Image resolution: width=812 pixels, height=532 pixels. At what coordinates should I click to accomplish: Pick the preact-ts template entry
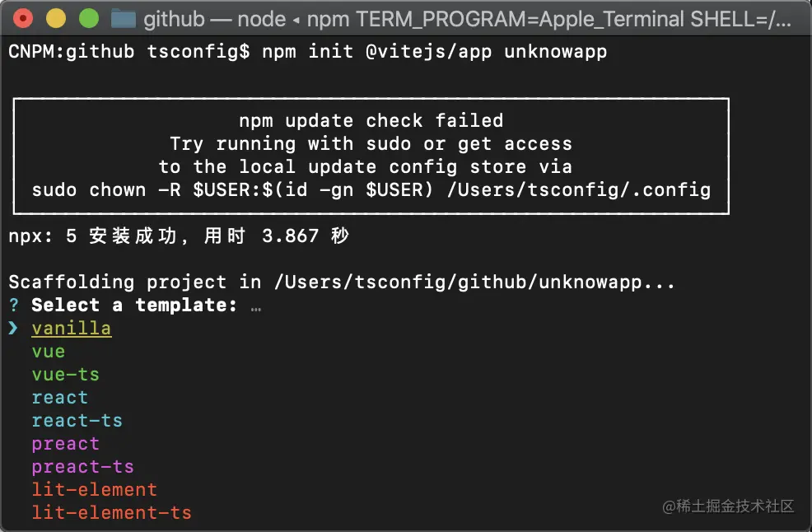(83, 467)
